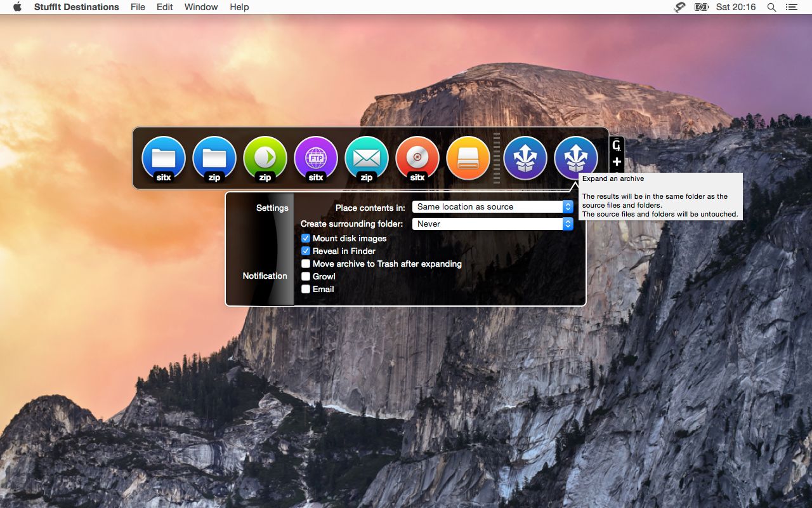Screen dimensions: 812x508
Task: Select the blue folder zip destination tile
Action: coord(214,158)
